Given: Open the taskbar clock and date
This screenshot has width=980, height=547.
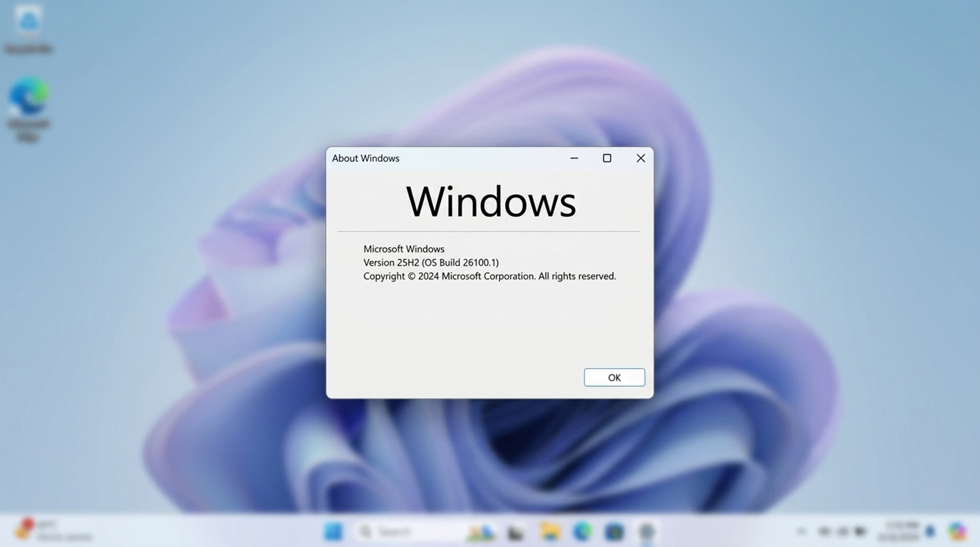Looking at the screenshot, I should [x=899, y=531].
